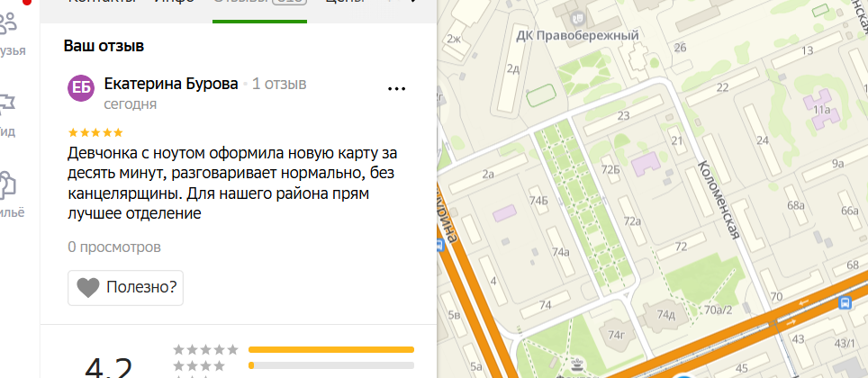The width and height of the screenshot is (868, 378).
Task: Click the theater icon at ДК Правобережный
Action: pos(578,19)
